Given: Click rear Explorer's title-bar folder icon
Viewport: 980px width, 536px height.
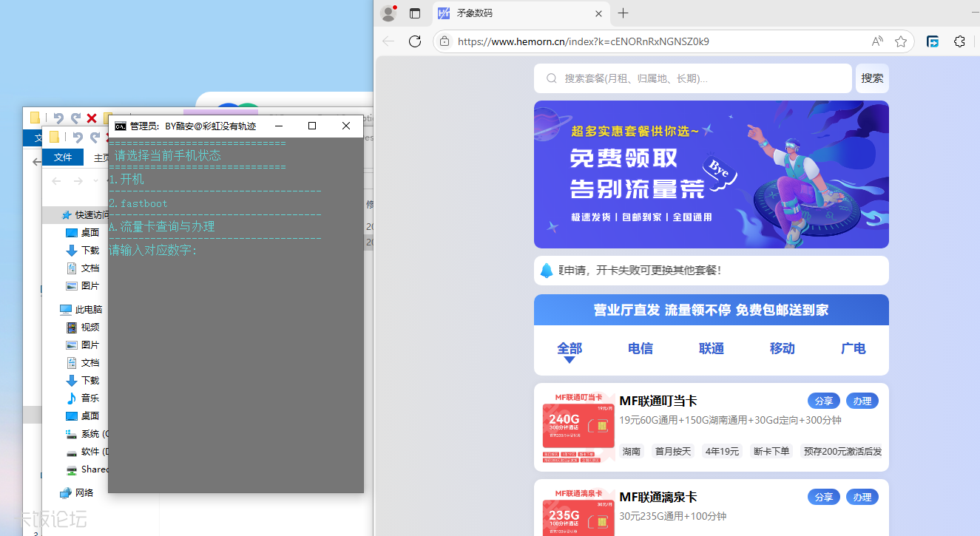Looking at the screenshot, I should coord(35,118).
